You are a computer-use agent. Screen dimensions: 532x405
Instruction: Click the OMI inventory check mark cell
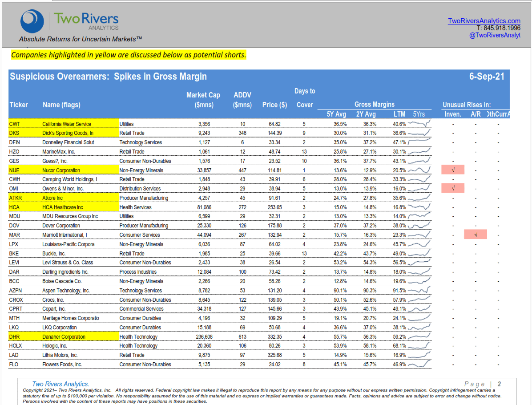click(453, 188)
